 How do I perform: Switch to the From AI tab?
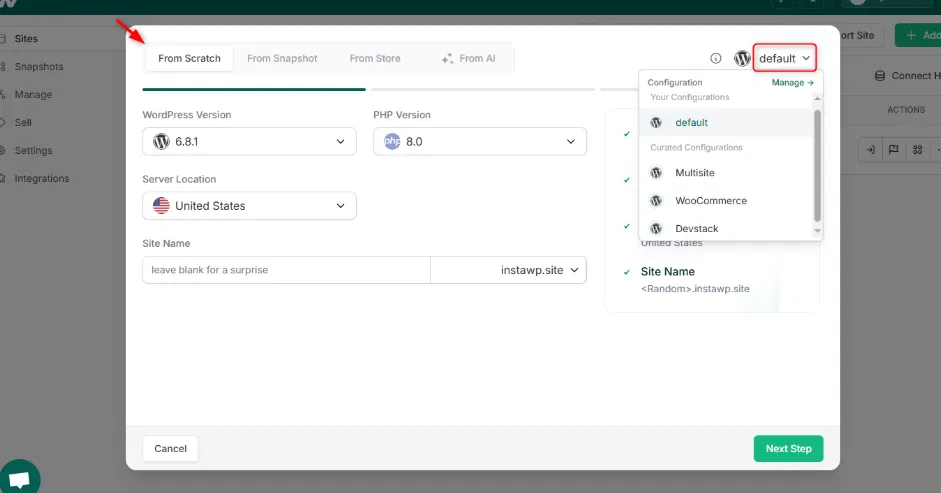tap(468, 58)
